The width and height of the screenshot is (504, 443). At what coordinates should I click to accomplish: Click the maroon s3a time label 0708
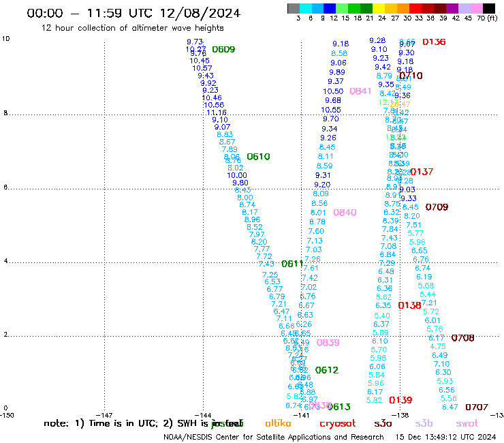pyautogui.click(x=463, y=338)
